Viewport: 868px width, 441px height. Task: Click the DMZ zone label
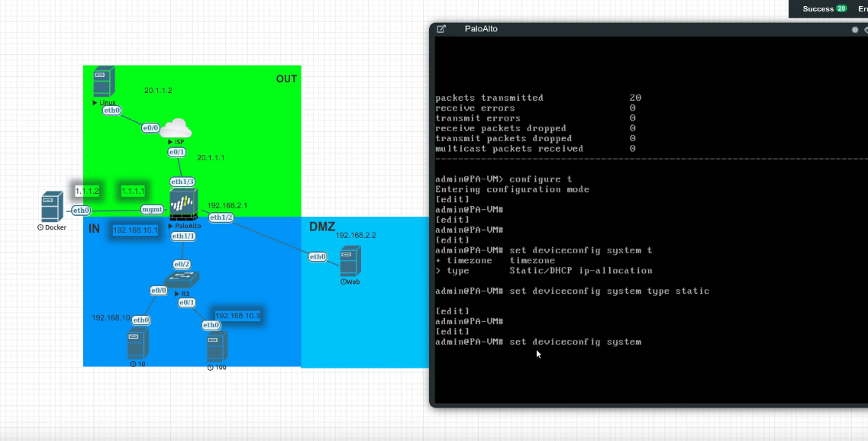322,227
